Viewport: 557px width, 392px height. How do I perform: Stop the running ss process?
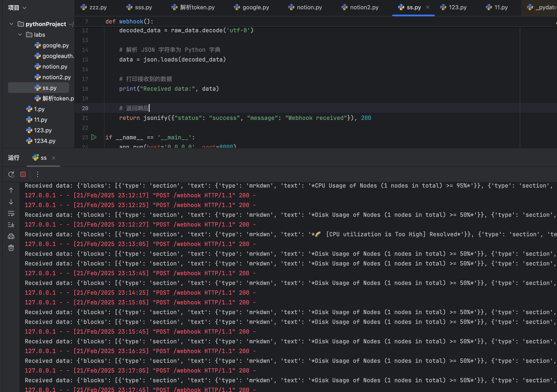[23, 174]
